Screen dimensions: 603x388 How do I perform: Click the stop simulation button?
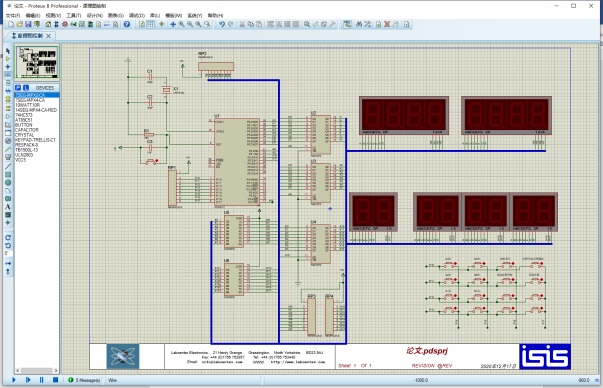(x=55, y=380)
